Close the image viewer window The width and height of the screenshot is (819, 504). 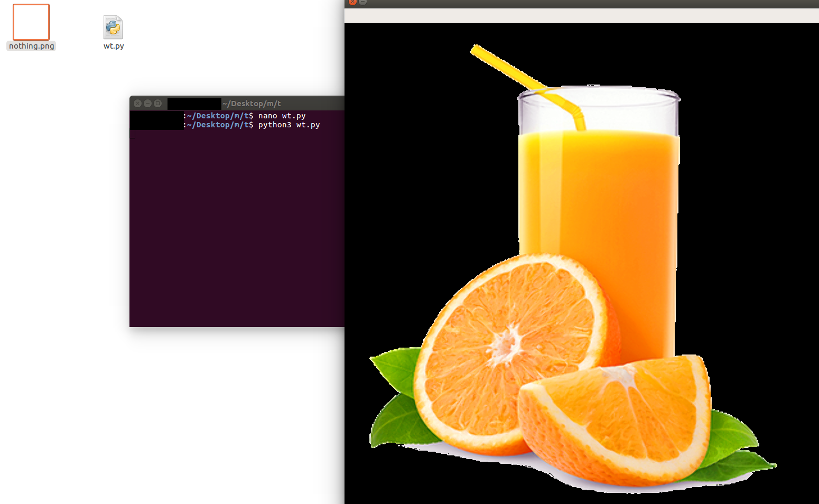[352, 2]
